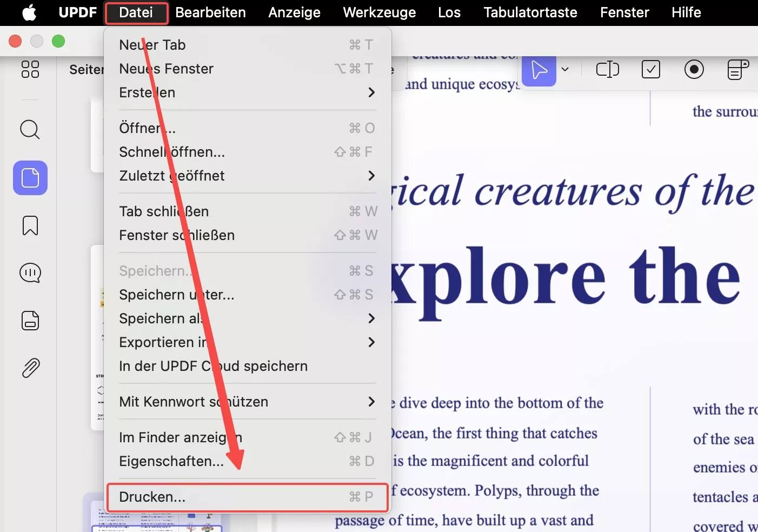The width and height of the screenshot is (758, 532).
Task: Show the comments panel
Action: click(30, 273)
